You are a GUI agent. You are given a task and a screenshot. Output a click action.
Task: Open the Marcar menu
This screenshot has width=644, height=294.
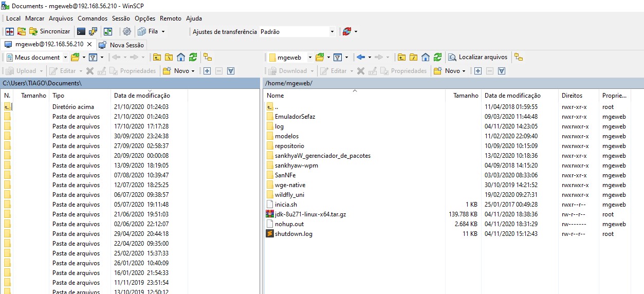(x=35, y=19)
